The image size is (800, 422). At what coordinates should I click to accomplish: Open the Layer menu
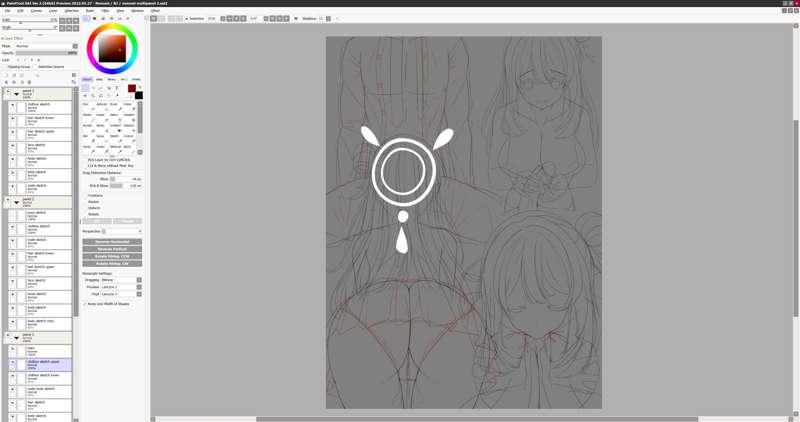53,11
